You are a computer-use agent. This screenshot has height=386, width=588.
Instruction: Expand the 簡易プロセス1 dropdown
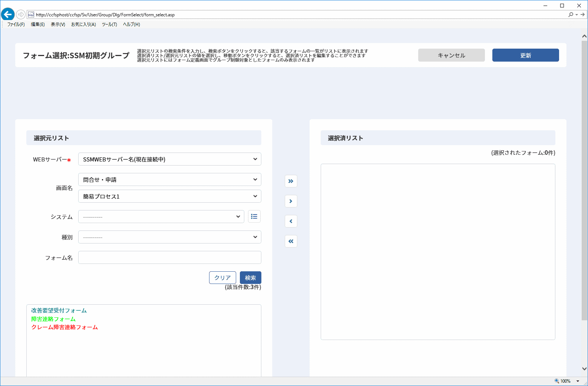(170, 196)
